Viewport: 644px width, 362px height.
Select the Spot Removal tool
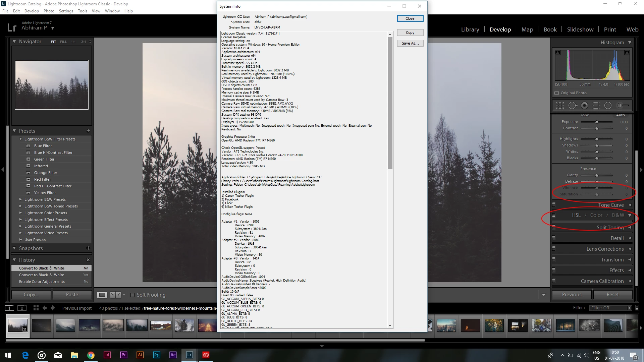pyautogui.click(x=572, y=106)
